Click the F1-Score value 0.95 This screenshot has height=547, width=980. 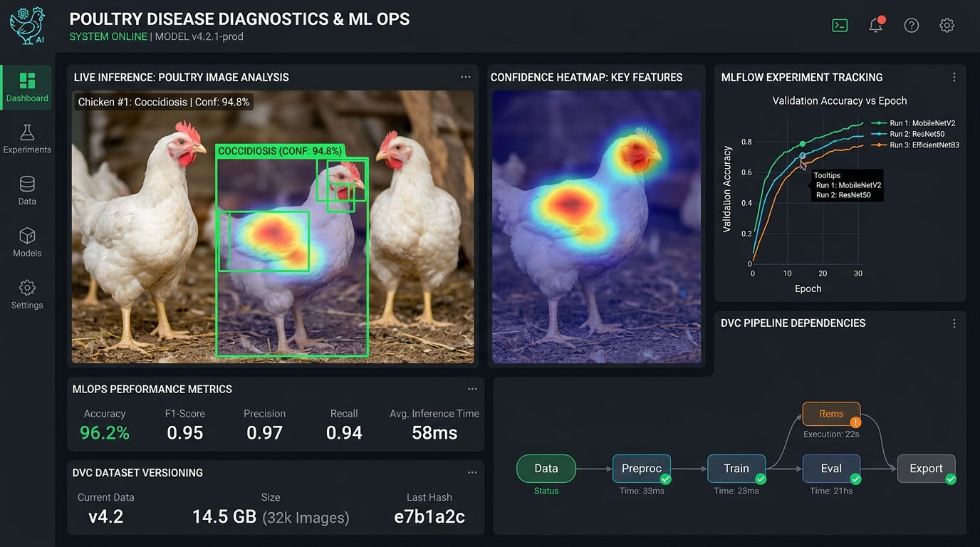[185, 432]
